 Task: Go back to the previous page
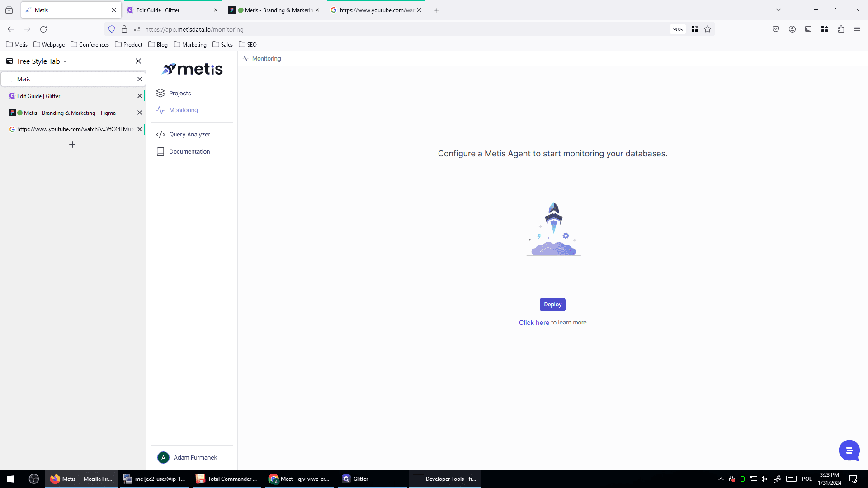(11, 29)
